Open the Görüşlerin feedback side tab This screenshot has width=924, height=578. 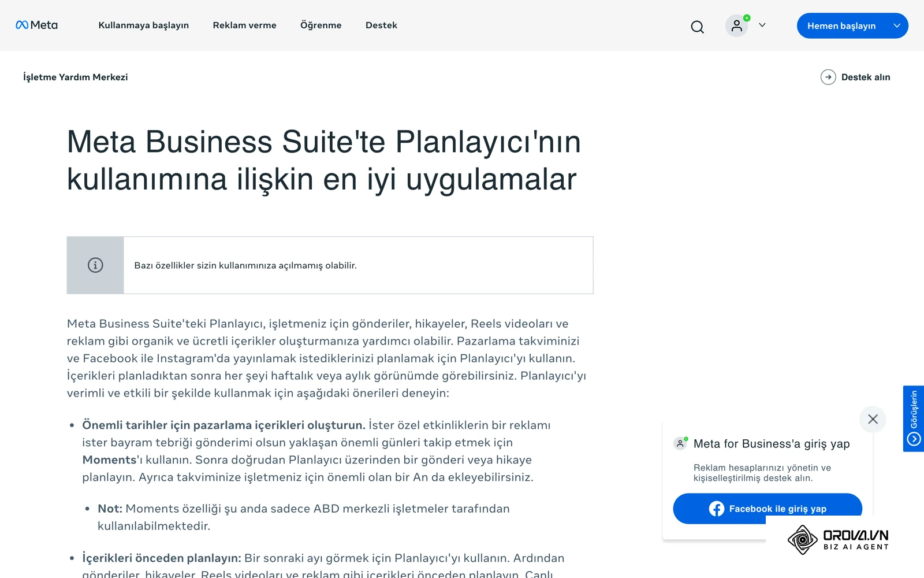[x=914, y=418]
